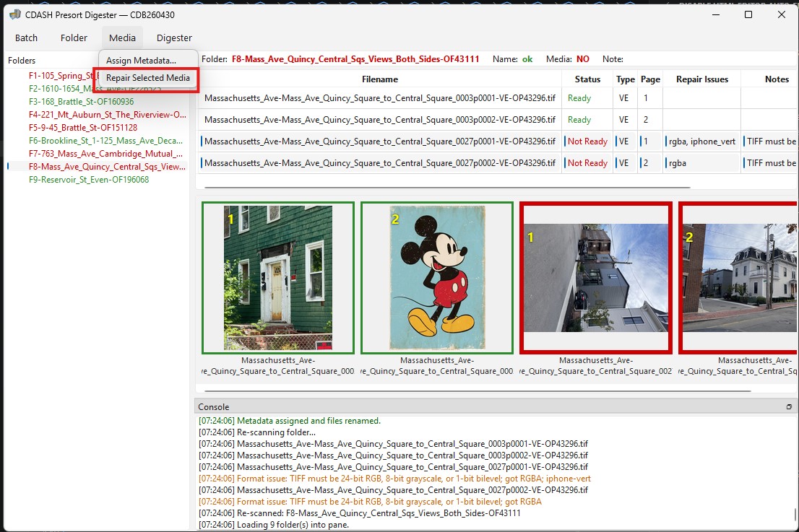The width and height of the screenshot is (799, 532).
Task: Select folder F3-168_Brattle_St-OF160936
Action: [x=81, y=101]
